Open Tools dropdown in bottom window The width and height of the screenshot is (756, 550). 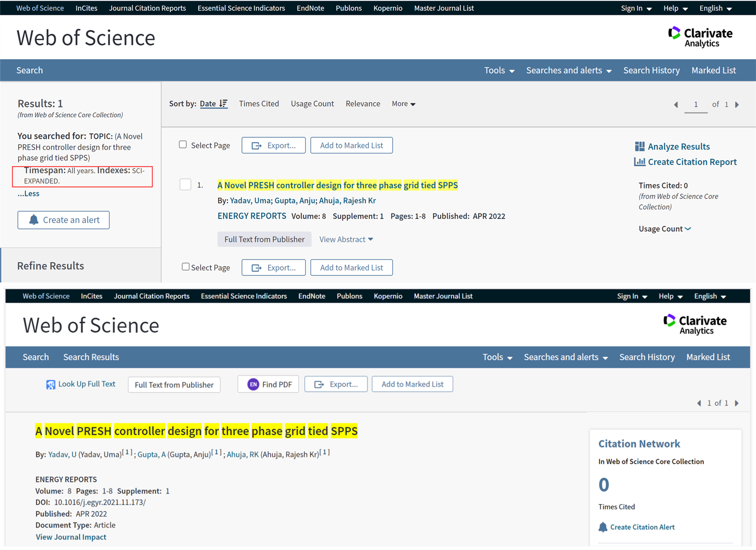pos(497,357)
